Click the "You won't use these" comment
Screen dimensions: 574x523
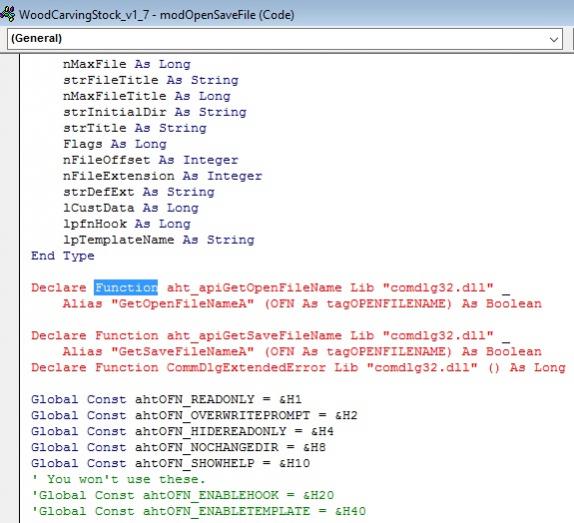(x=119, y=479)
